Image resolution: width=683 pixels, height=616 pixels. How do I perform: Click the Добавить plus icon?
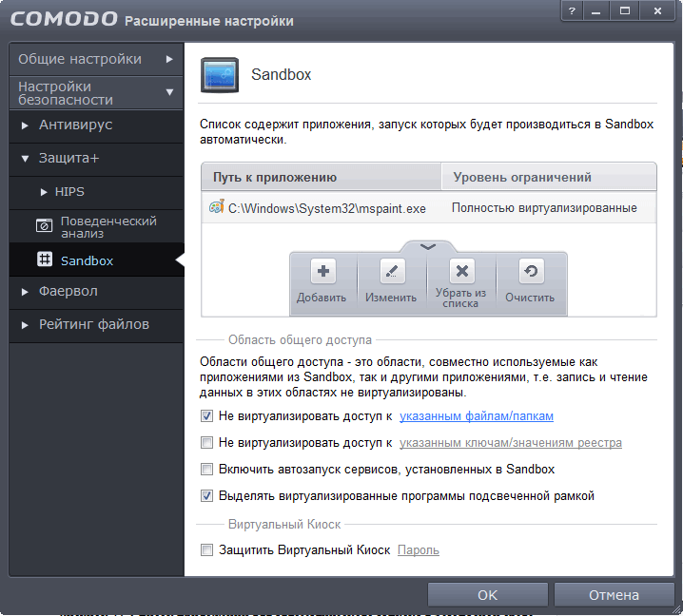click(x=322, y=271)
